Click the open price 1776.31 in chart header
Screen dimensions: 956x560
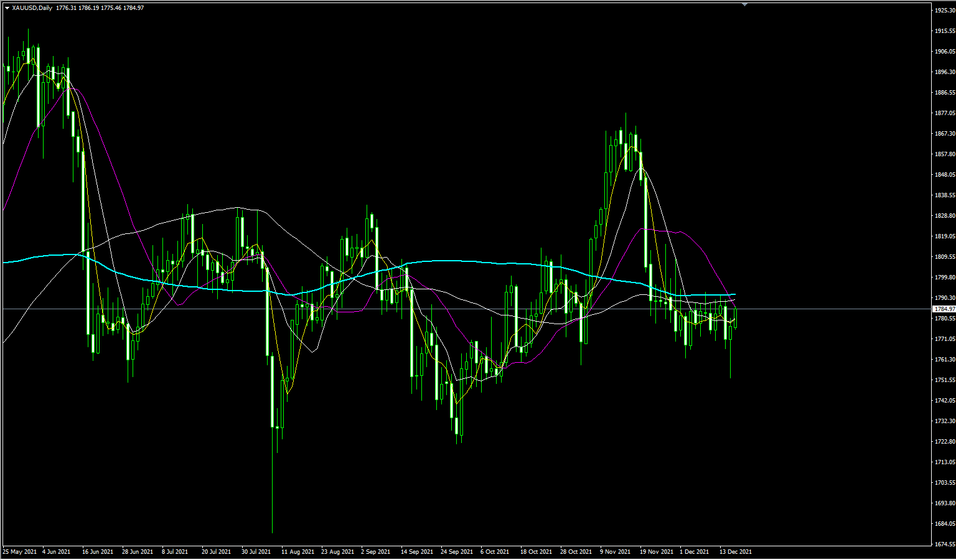[66, 8]
